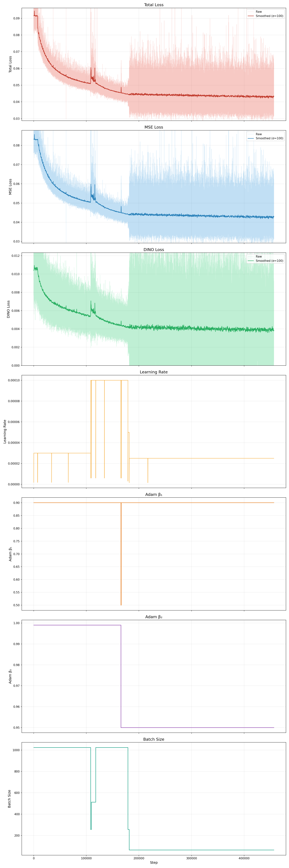Click Smoothed (σ=100) legend entry in MSE Loss

point(269,138)
